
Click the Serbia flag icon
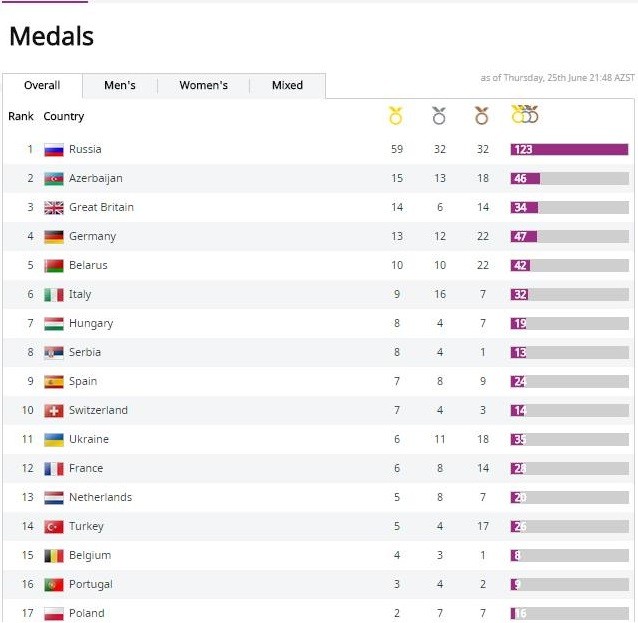coord(54,353)
